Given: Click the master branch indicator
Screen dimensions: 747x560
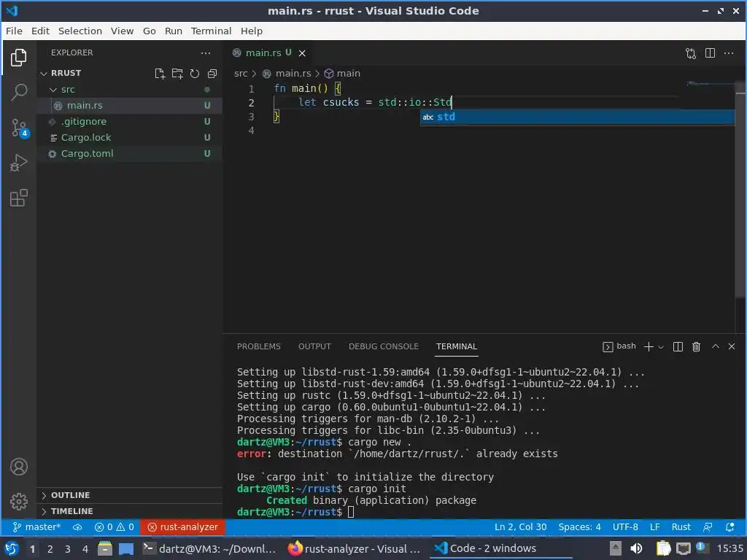Looking at the screenshot, I should [x=36, y=527].
